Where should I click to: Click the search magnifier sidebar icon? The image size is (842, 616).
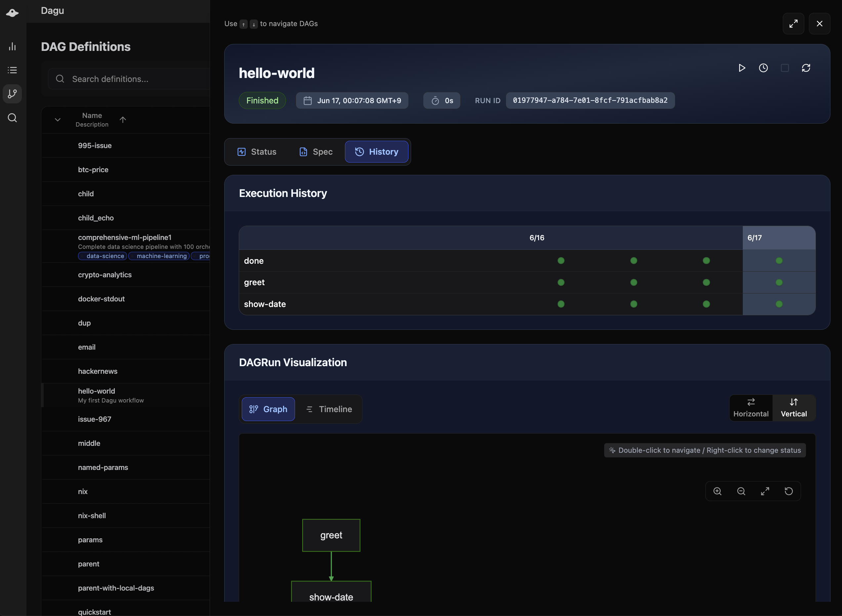(12, 118)
